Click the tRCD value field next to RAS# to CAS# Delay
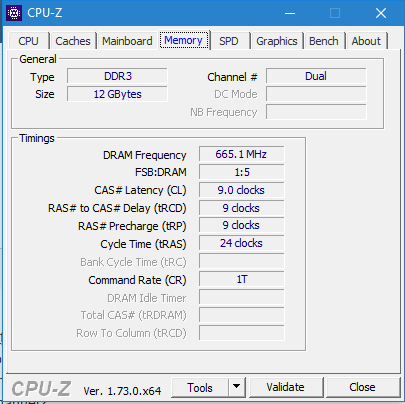The image size is (405, 404). tap(242, 208)
